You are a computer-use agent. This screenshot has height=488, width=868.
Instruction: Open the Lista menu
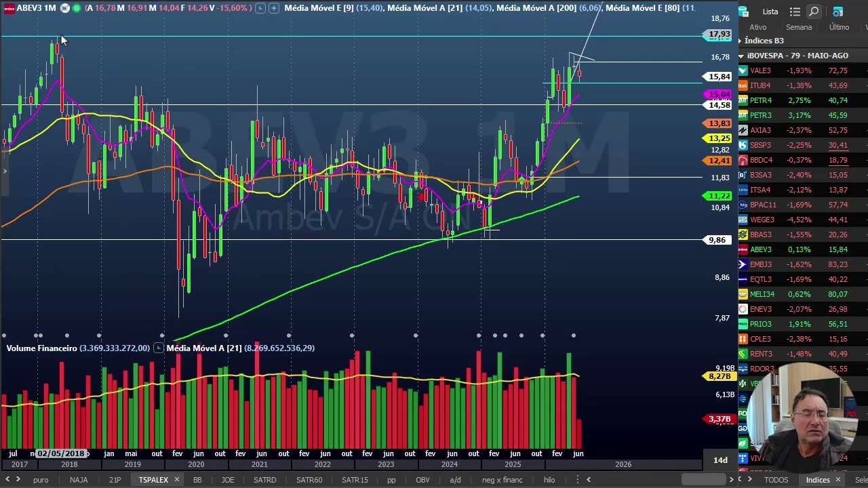(770, 12)
